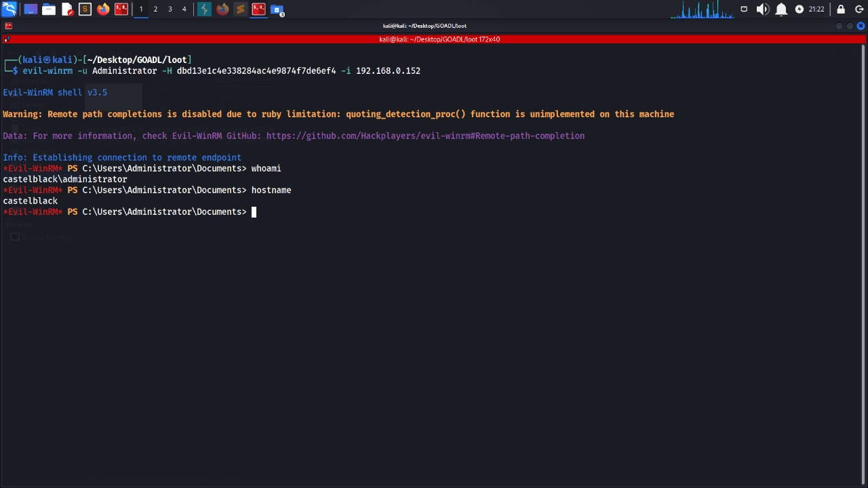This screenshot has height=488, width=868.
Task: Open the CPU graph monitor
Action: click(x=703, y=9)
